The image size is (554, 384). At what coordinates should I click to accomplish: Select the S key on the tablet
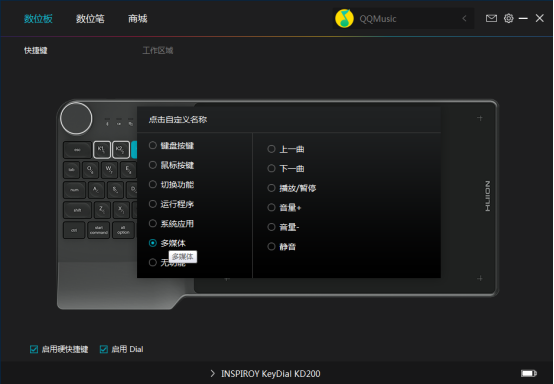tap(115, 190)
